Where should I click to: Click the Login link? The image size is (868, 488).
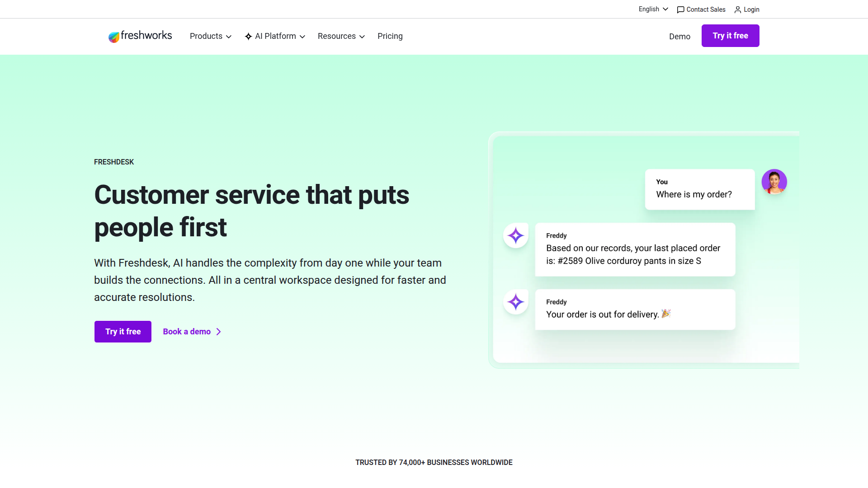[x=747, y=9]
